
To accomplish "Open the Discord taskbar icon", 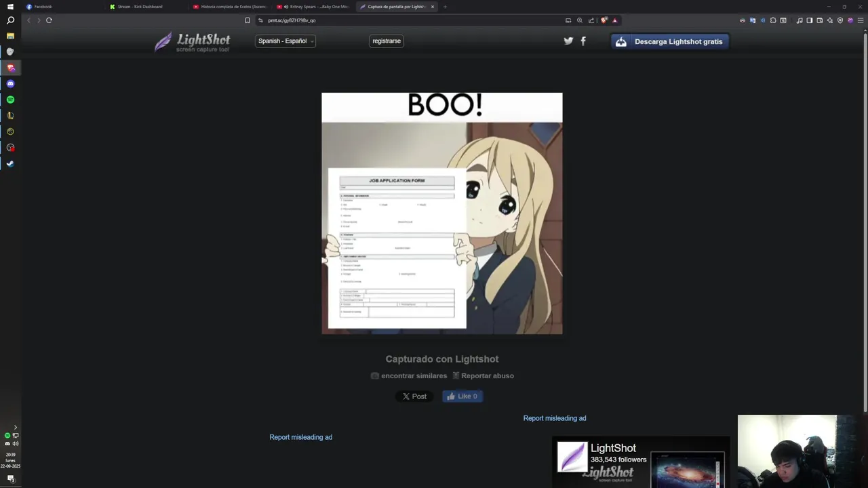I will [10, 83].
